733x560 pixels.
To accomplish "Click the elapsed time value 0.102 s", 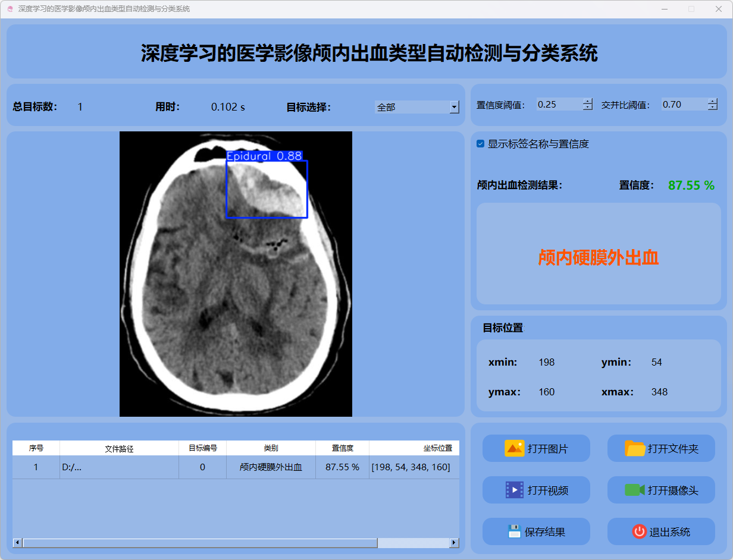I will tap(228, 107).
